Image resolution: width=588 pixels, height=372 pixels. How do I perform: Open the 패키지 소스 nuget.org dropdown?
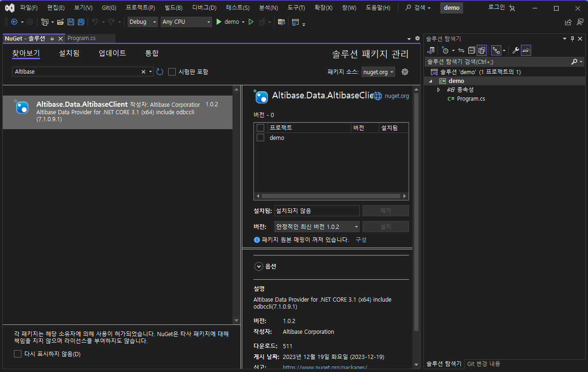pyautogui.click(x=378, y=72)
